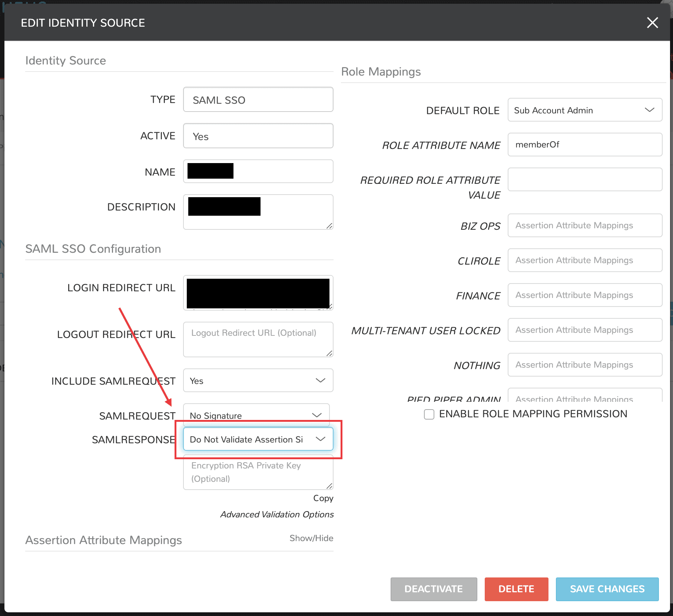Change the SAMLResponse validation dropdown
Image resolution: width=673 pixels, height=616 pixels.
[x=258, y=439]
